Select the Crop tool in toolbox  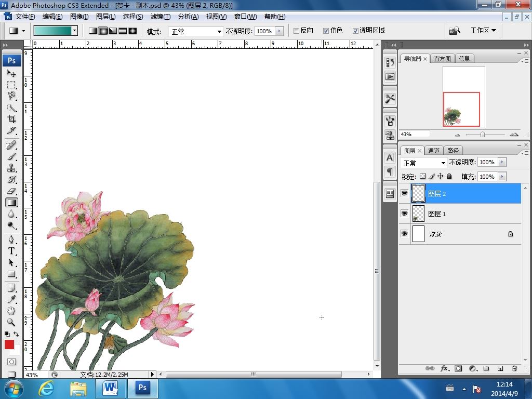tap(11, 119)
